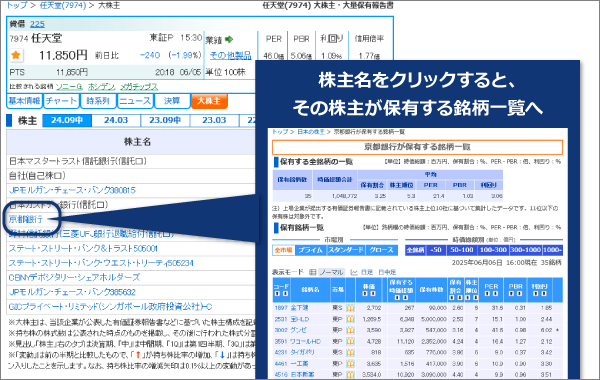Switch to the 基本情報 tab

24,101
